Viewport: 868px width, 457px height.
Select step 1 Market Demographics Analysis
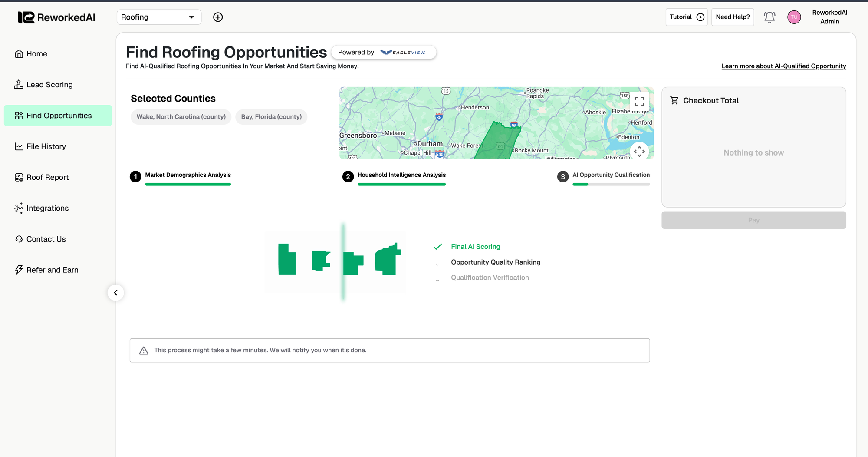coord(187,175)
